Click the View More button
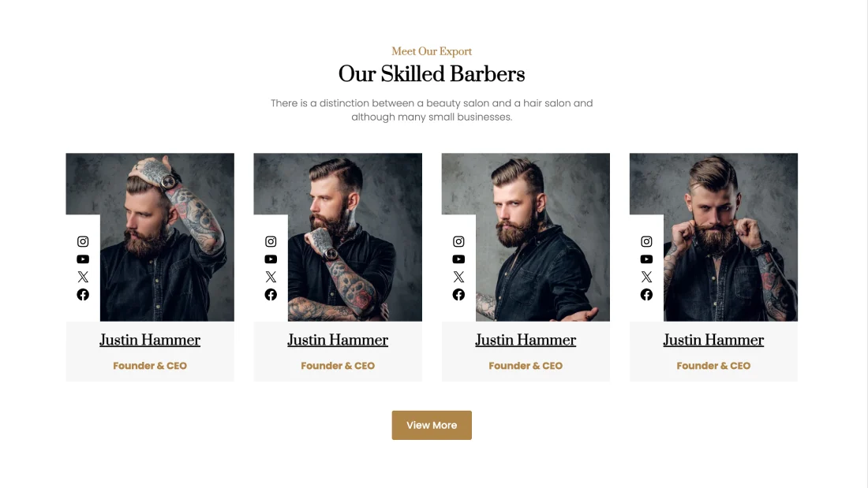 tap(432, 425)
